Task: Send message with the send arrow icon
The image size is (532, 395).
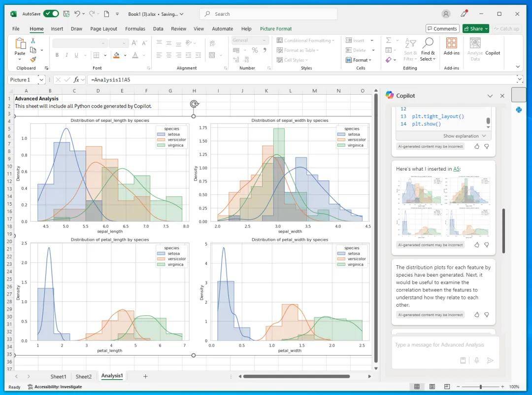Action: [x=490, y=360]
